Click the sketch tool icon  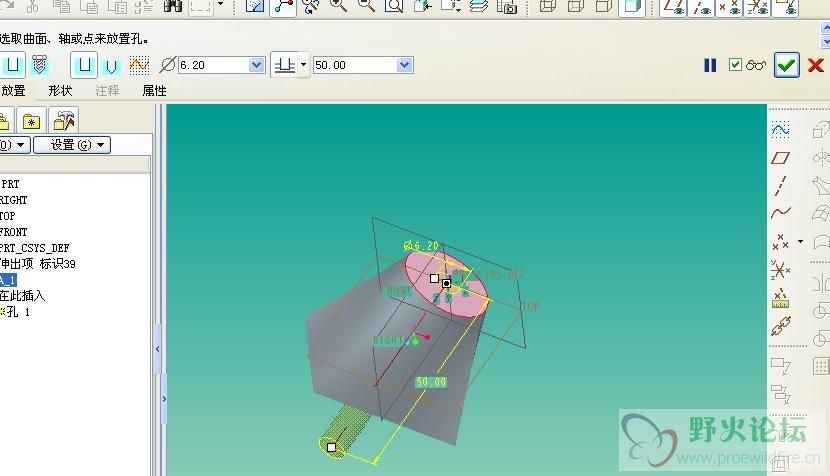pos(780,130)
